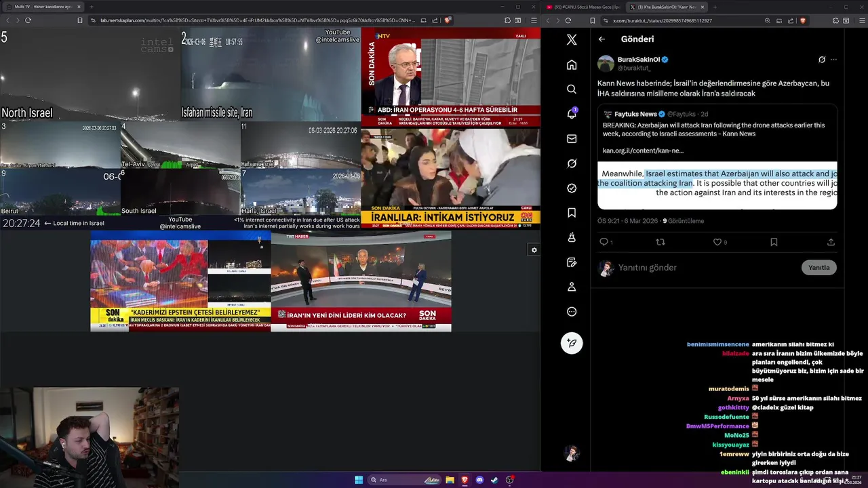This screenshot has width=868, height=488.
Task: Click the NTV live stream tile
Action: tap(450, 77)
